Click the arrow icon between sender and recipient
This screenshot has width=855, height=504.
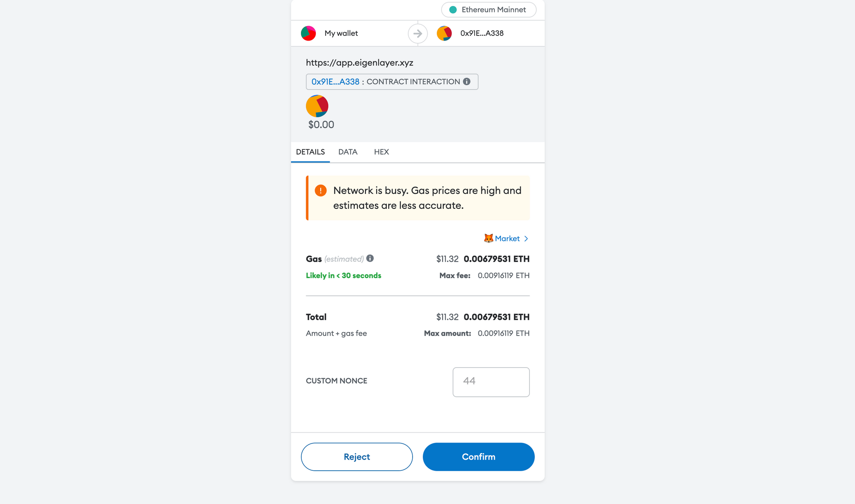pos(418,33)
